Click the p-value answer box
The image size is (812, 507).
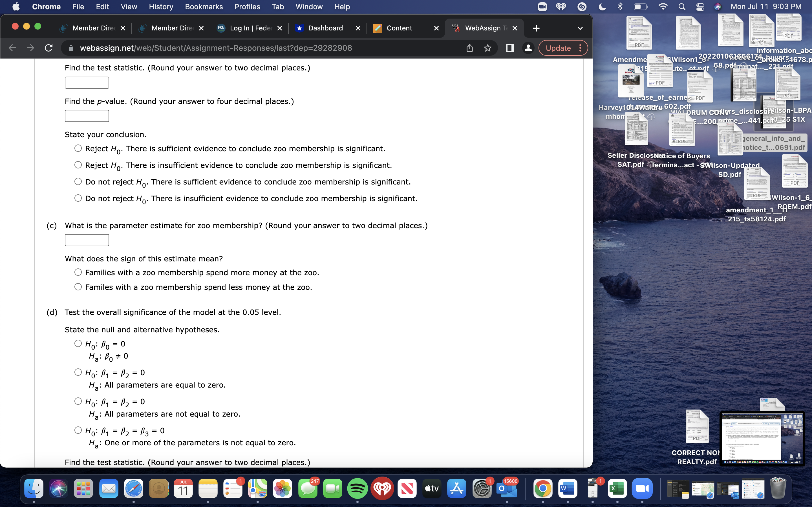87,116
